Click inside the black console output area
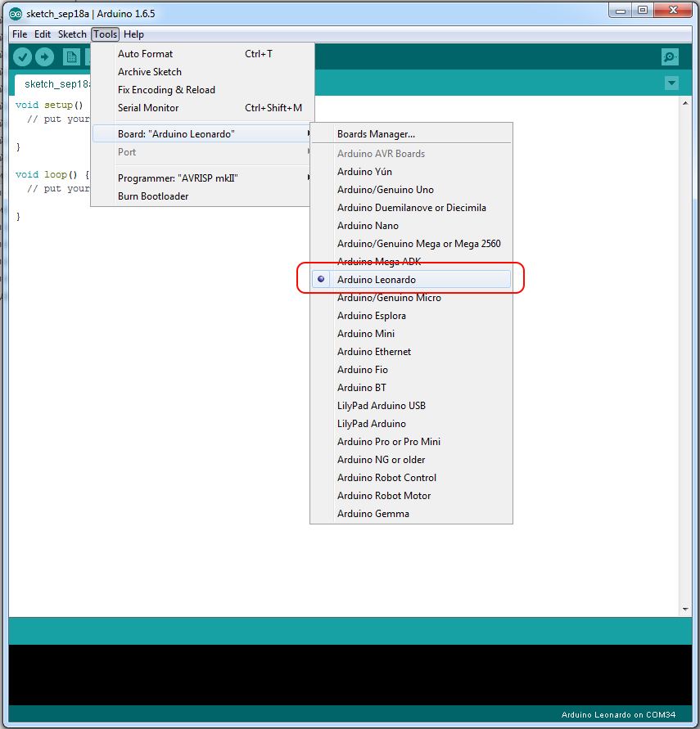 [x=350, y=675]
